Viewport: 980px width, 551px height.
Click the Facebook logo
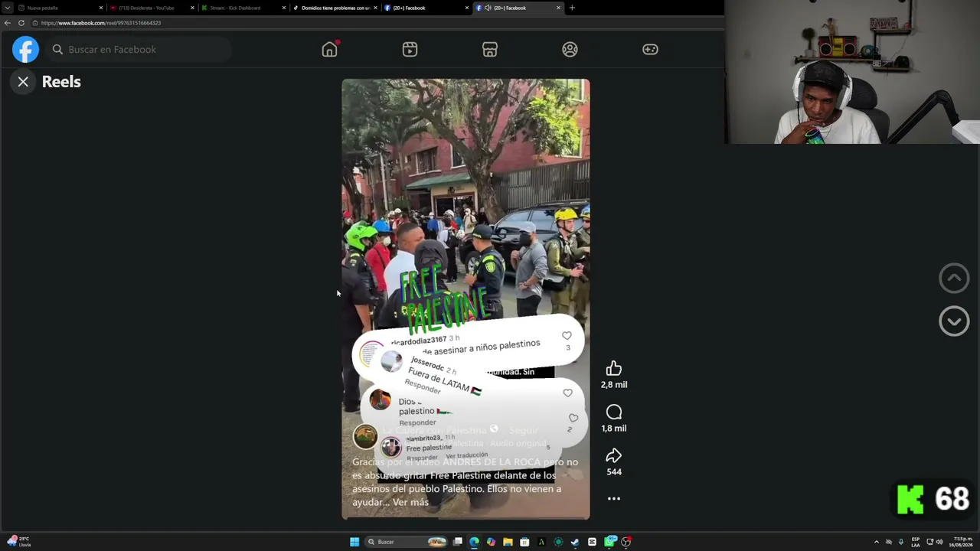point(25,50)
